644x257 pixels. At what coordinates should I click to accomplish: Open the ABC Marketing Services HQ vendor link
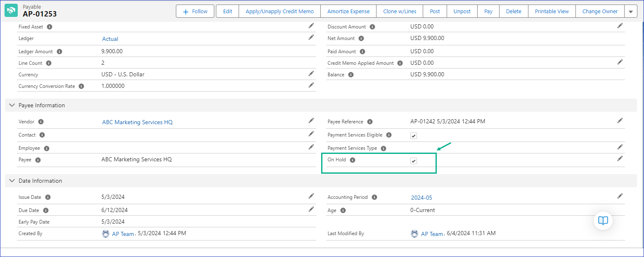pyautogui.click(x=137, y=122)
